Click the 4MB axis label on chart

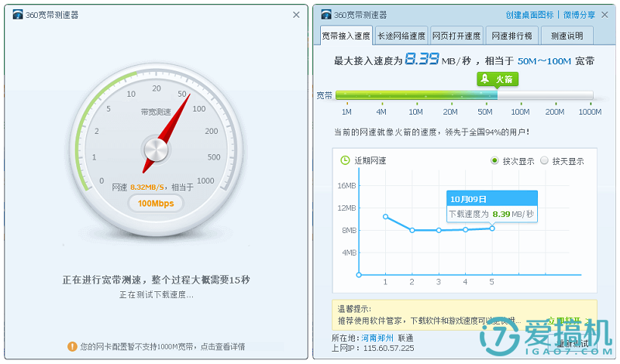(350, 252)
